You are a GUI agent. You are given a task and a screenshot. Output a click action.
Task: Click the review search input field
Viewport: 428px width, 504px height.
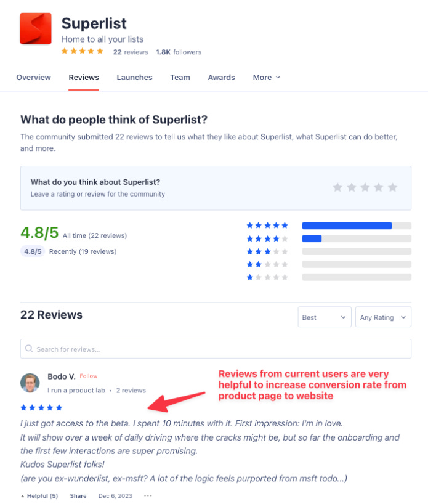(216, 349)
